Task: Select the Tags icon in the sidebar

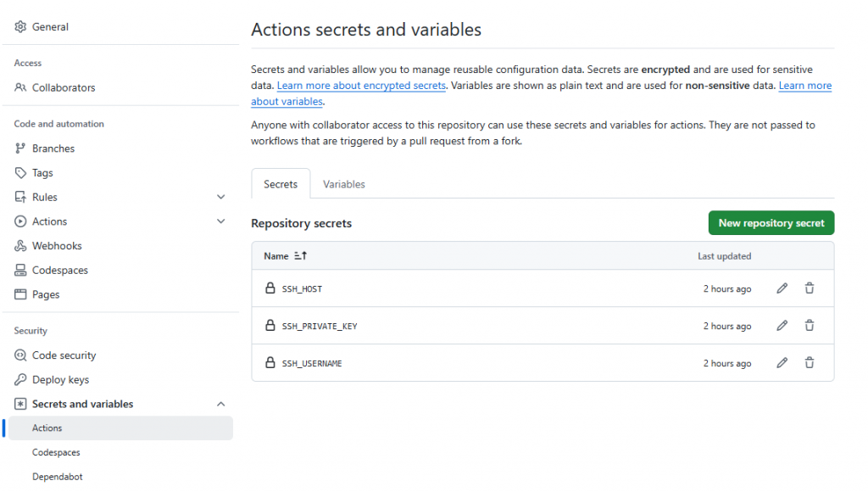Action: 18,172
